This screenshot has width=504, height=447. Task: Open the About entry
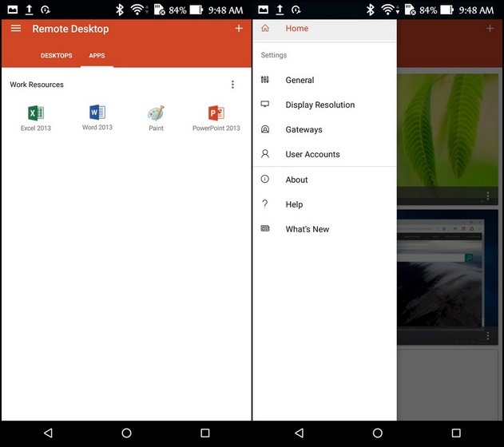click(324, 180)
